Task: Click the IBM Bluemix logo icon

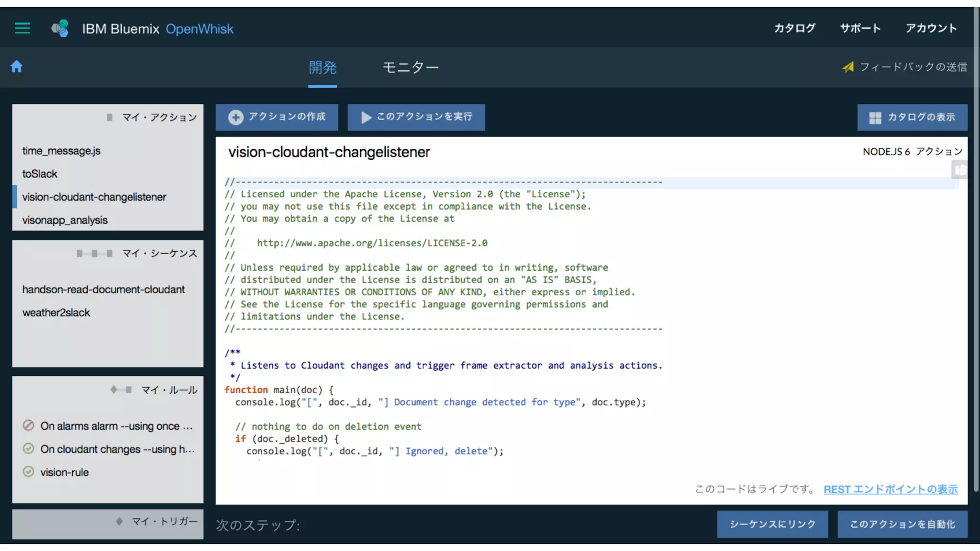Action: (x=61, y=28)
